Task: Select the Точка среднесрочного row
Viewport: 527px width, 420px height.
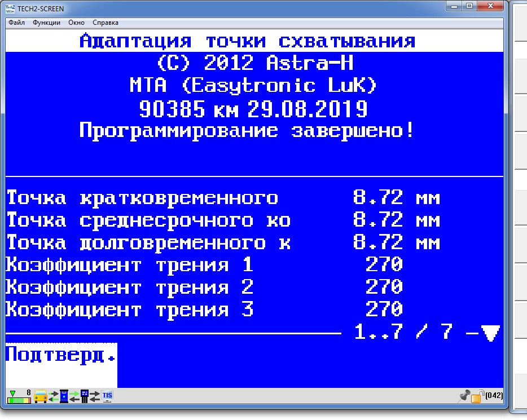Action: [x=223, y=220]
